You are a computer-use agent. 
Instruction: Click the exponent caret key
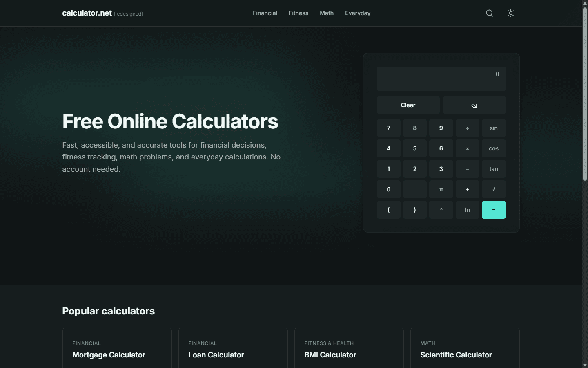click(x=441, y=210)
